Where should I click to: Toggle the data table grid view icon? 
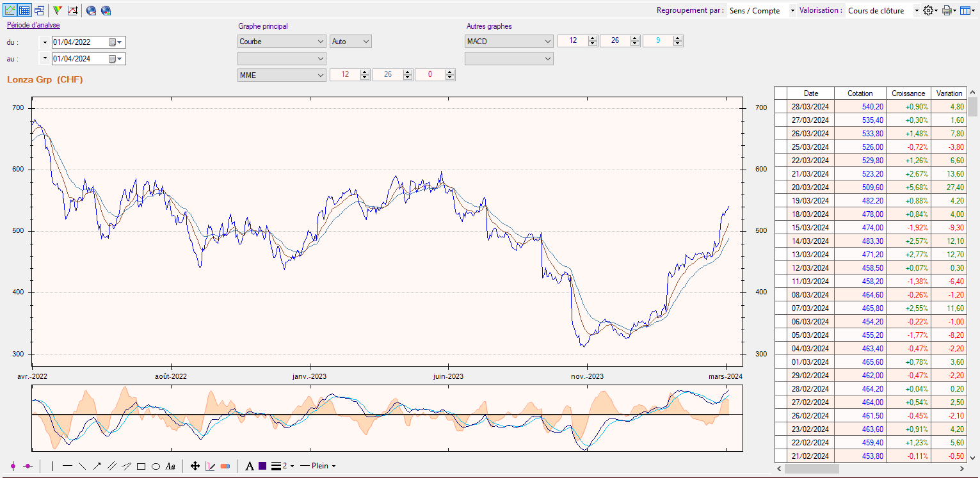pos(24,10)
